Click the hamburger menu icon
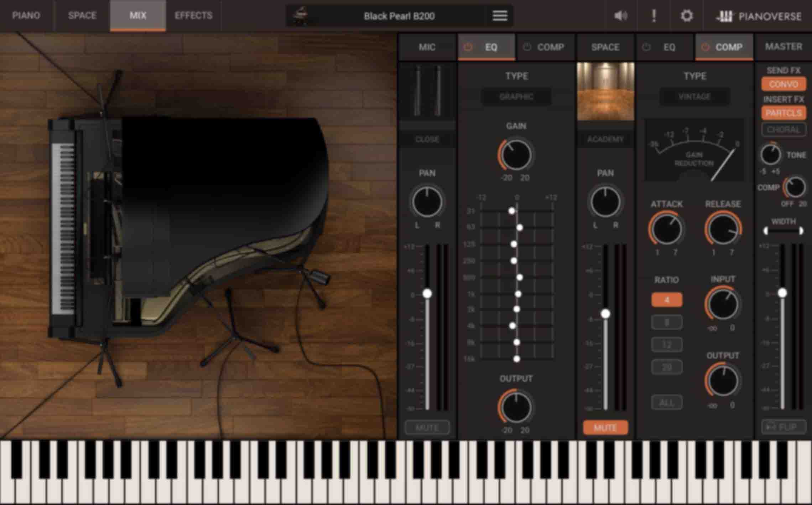Image resolution: width=812 pixels, height=505 pixels. coord(499,16)
